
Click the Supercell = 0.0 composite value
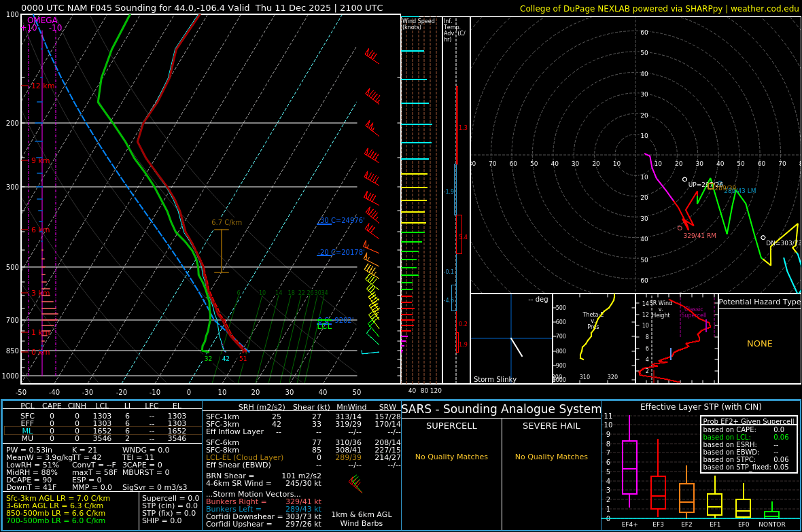[171, 498]
